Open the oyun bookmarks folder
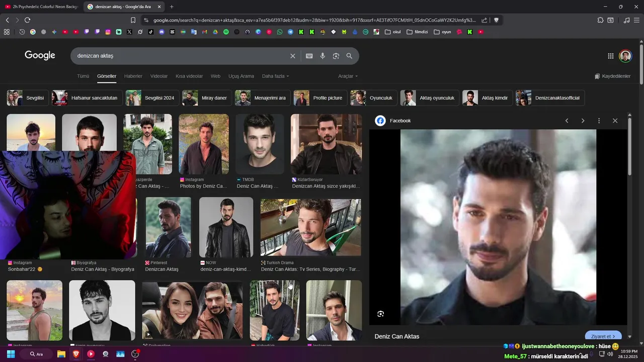 click(442, 32)
